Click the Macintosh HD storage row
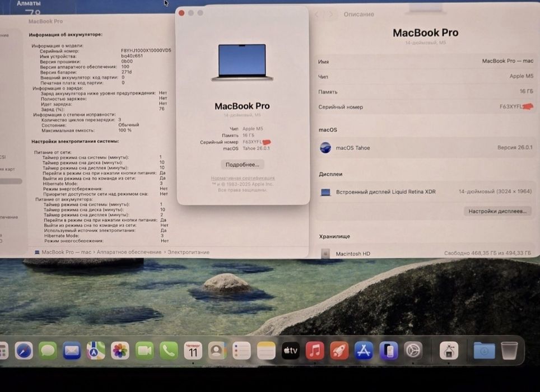 pos(426,253)
